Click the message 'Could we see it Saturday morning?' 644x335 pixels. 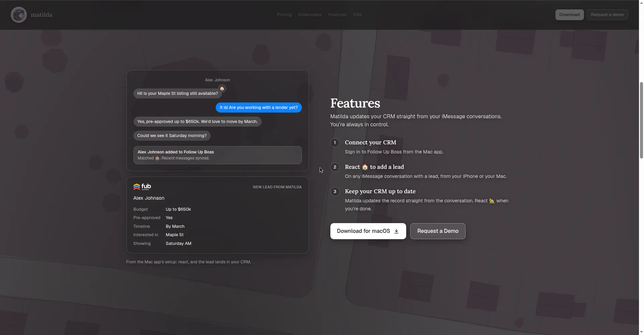(x=172, y=136)
